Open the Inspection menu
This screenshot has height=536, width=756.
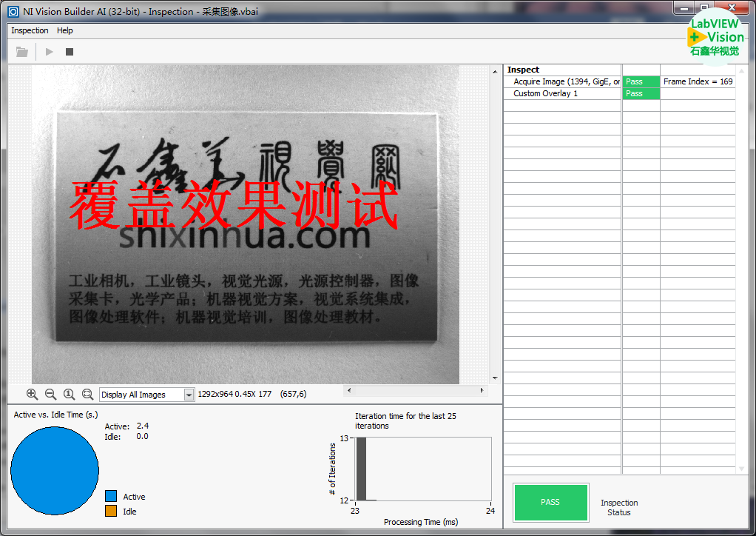30,30
